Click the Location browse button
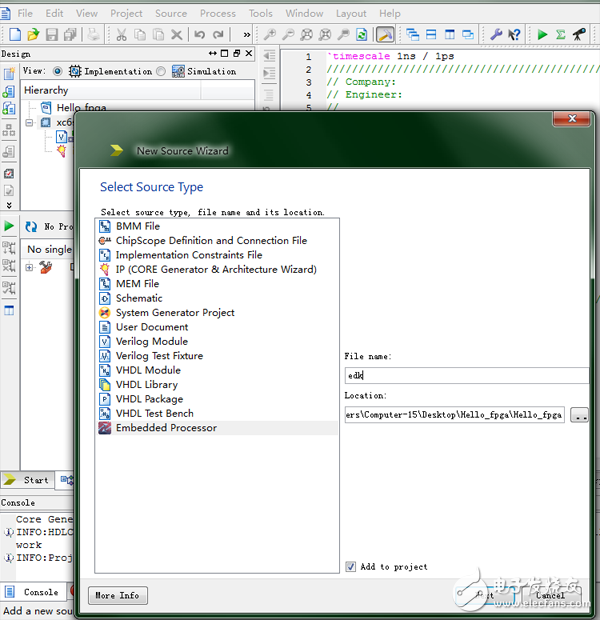 click(579, 414)
